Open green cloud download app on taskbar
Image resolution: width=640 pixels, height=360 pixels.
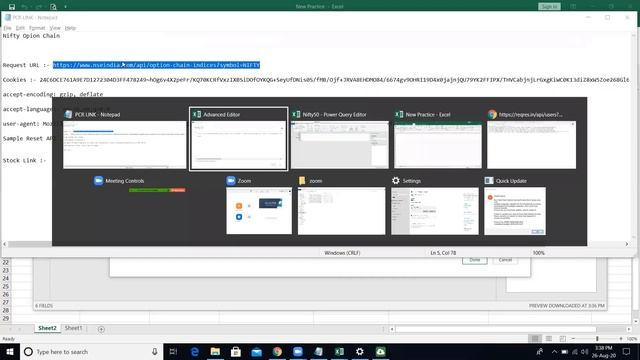click(x=380, y=351)
